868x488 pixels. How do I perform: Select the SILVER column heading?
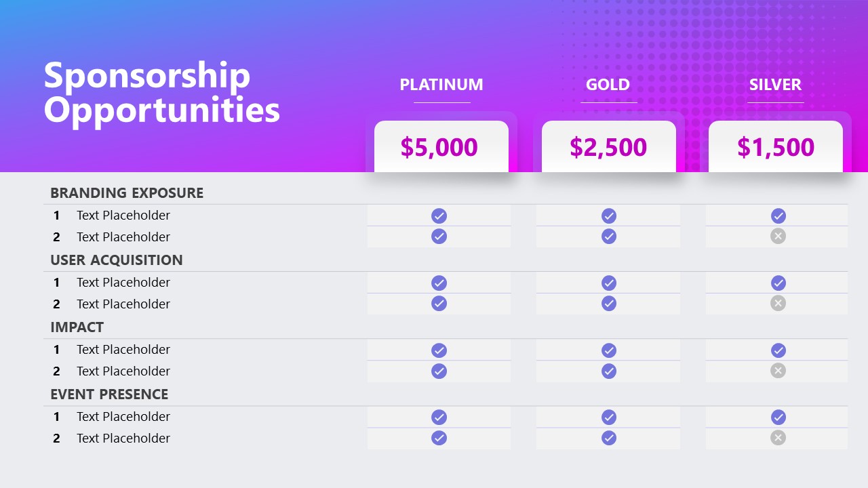776,85
